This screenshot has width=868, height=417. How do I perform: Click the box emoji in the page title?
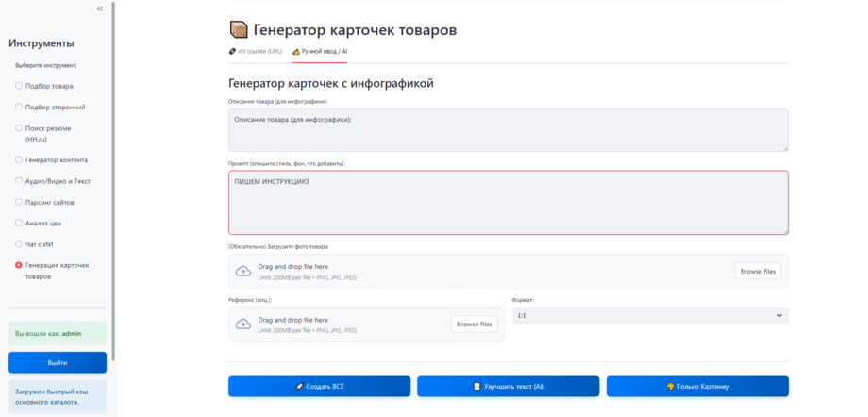click(x=239, y=29)
